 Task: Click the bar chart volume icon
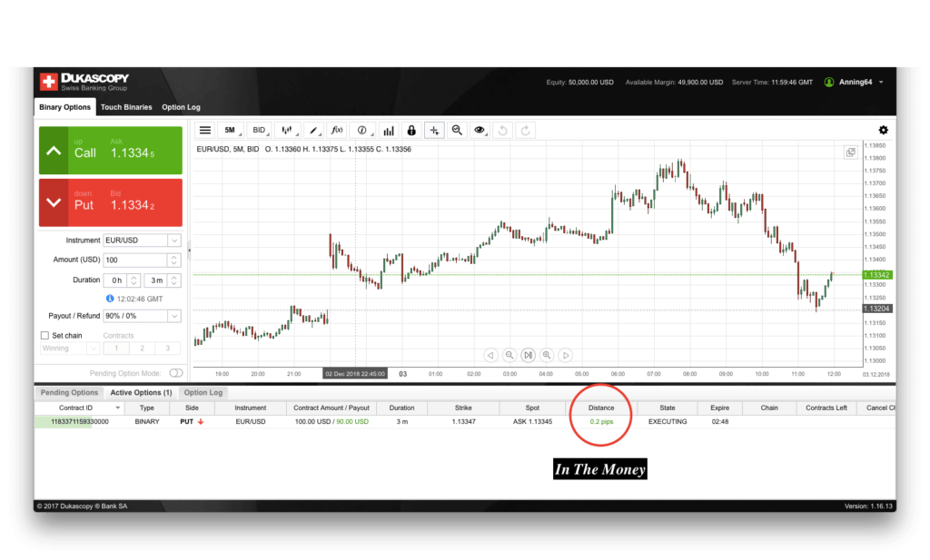[388, 131]
